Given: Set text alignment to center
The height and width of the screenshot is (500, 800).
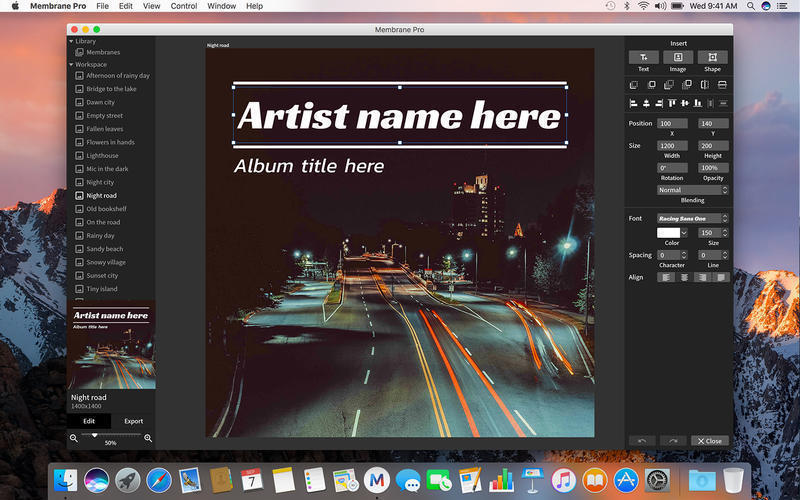Looking at the screenshot, I should point(684,277).
